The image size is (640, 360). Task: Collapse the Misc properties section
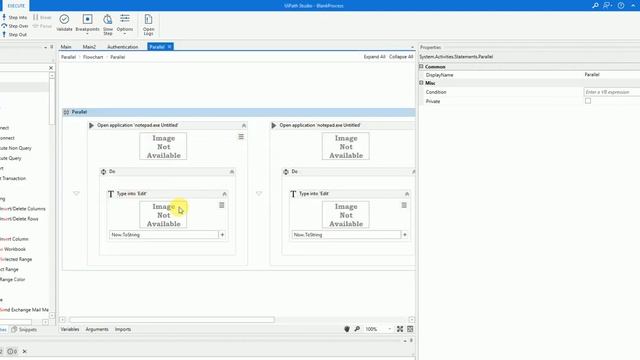point(422,83)
